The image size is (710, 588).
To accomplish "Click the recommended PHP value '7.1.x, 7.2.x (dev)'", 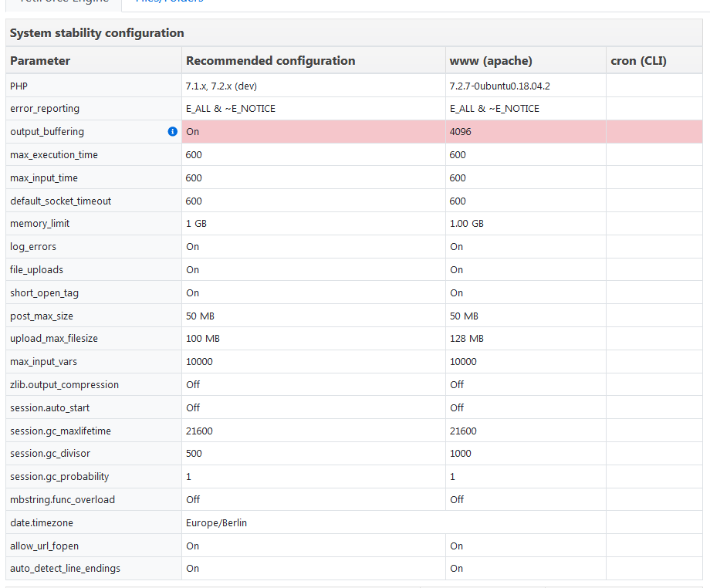I will click(221, 86).
